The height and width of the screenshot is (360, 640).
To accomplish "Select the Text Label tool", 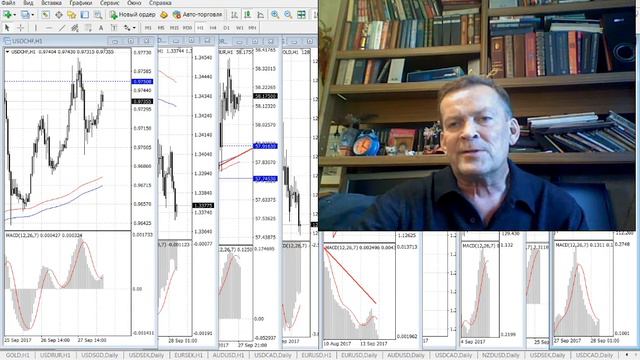I will (114, 28).
